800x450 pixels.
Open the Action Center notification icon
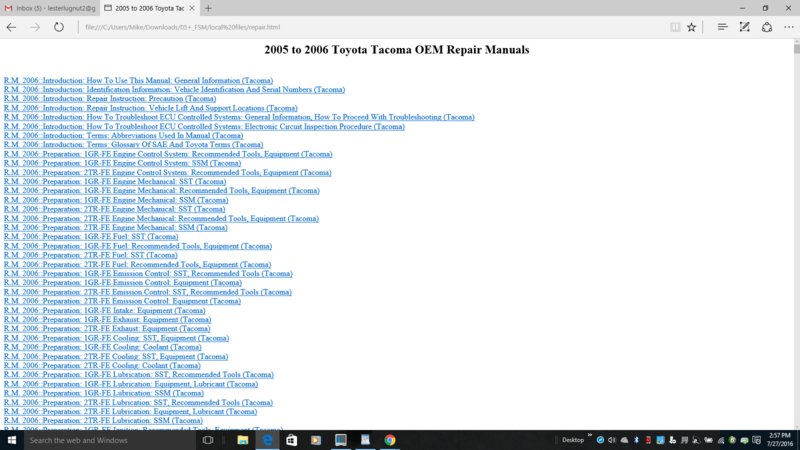point(757,440)
